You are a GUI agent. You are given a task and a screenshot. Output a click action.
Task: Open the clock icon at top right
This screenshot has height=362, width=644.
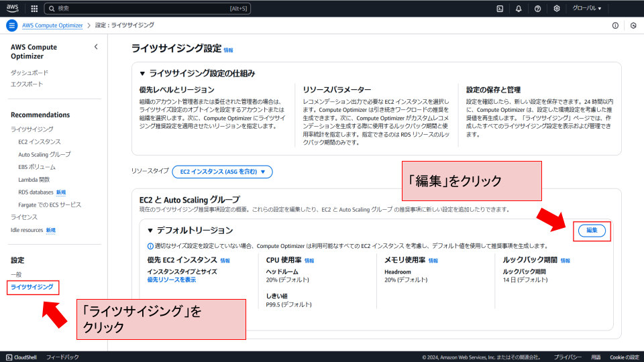633,25
